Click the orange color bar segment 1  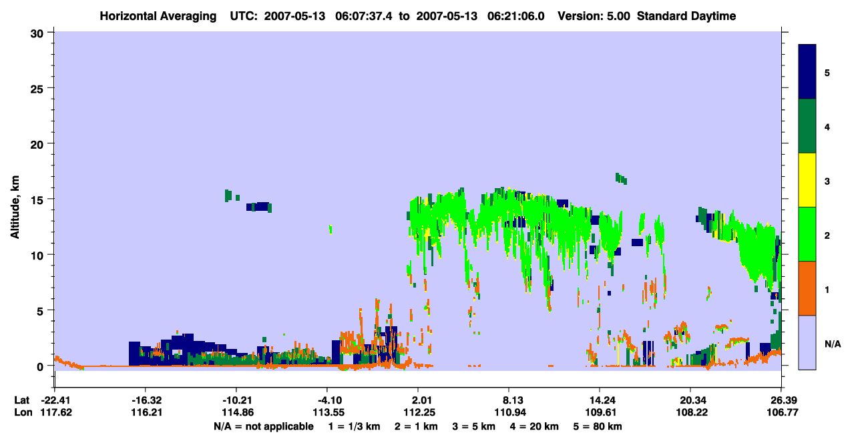(x=807, y=288)
